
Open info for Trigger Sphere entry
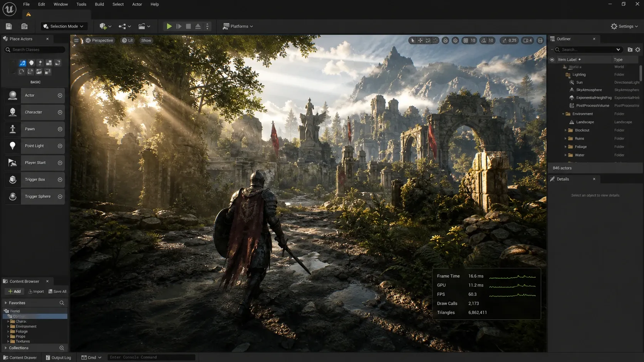[x=60, y=197]
